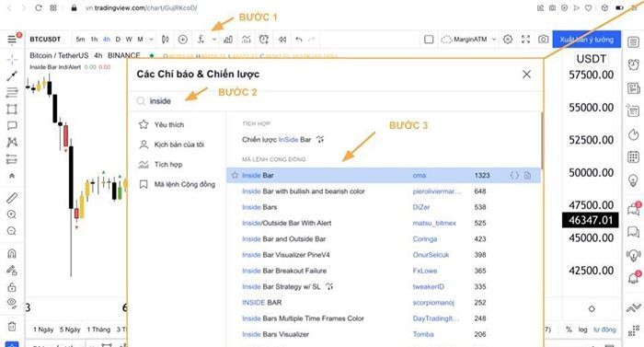644x347 pixels.
Task: Open the notifications bell icon
Action: [633, 278]
